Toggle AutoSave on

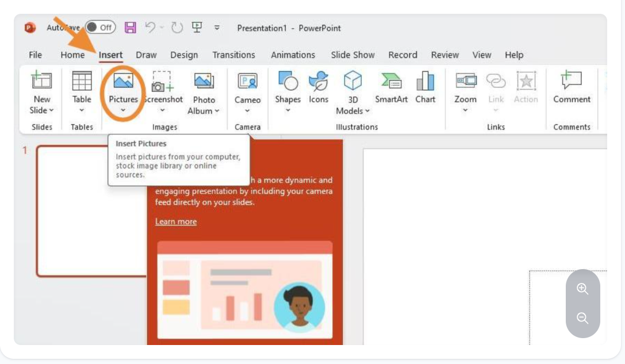[x=100, y=27]
